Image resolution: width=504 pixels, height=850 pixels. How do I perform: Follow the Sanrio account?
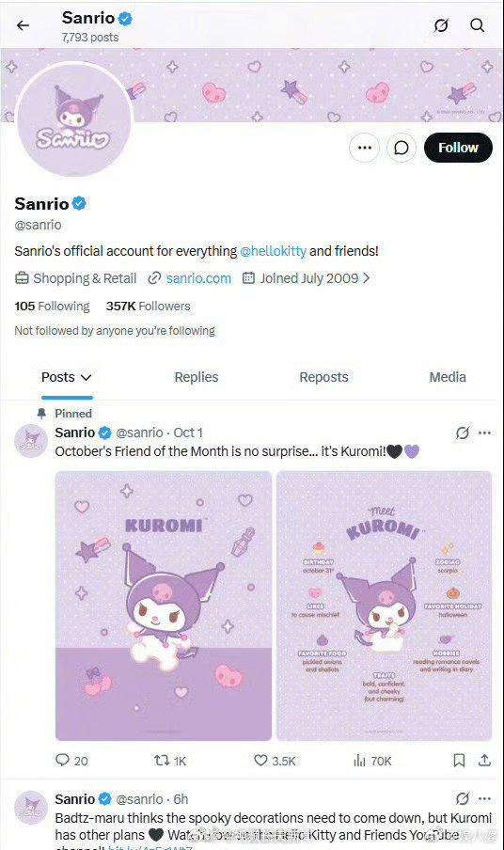click(458, 148)
